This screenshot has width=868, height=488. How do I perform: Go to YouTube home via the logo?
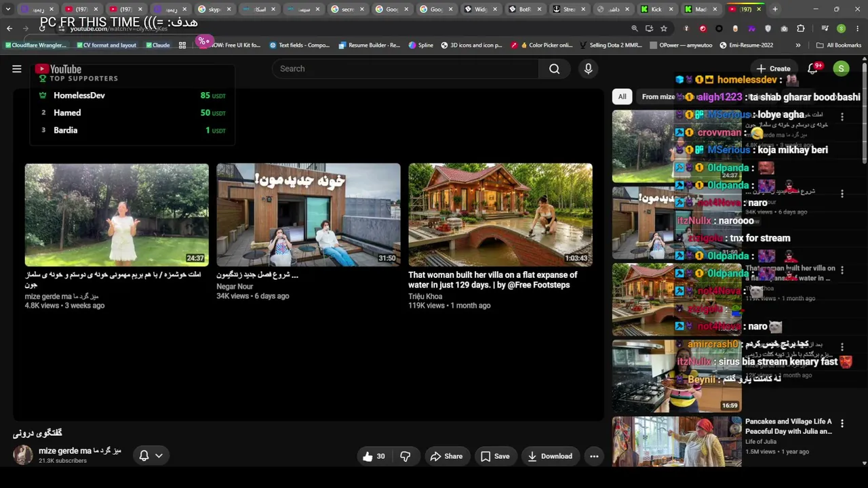point(58,69)
